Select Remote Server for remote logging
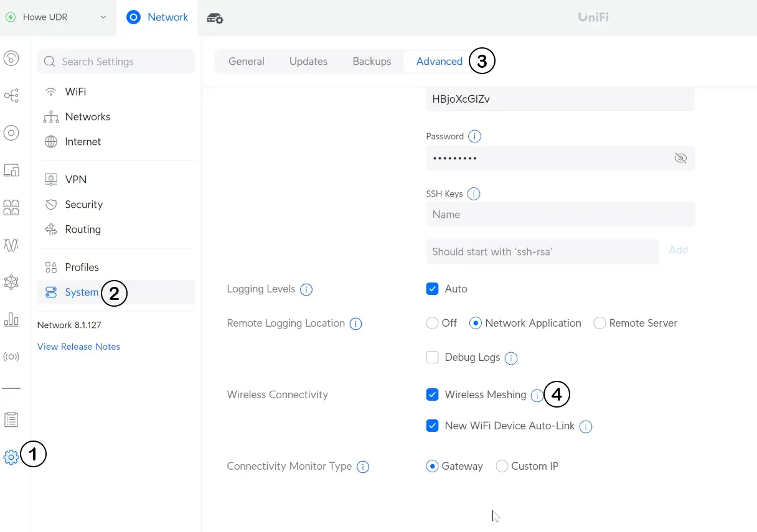The width and height of the screenshot is (757, 532). [599, 323]
